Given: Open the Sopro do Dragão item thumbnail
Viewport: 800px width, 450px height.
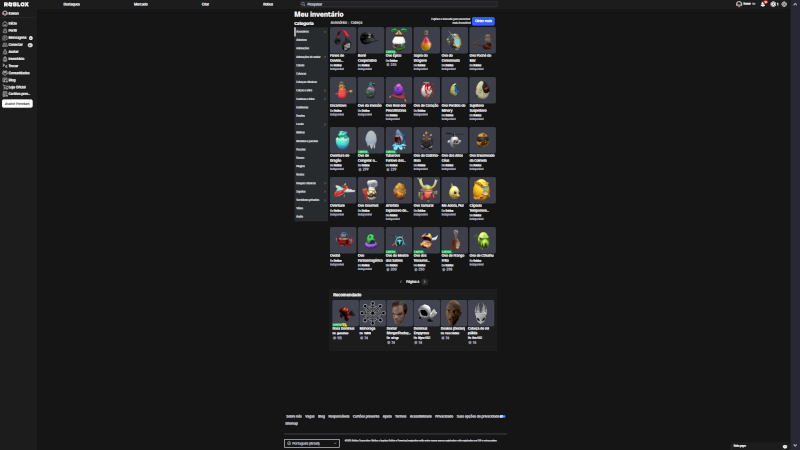Looking at the screenshot, I should click(x=427, y=40).
